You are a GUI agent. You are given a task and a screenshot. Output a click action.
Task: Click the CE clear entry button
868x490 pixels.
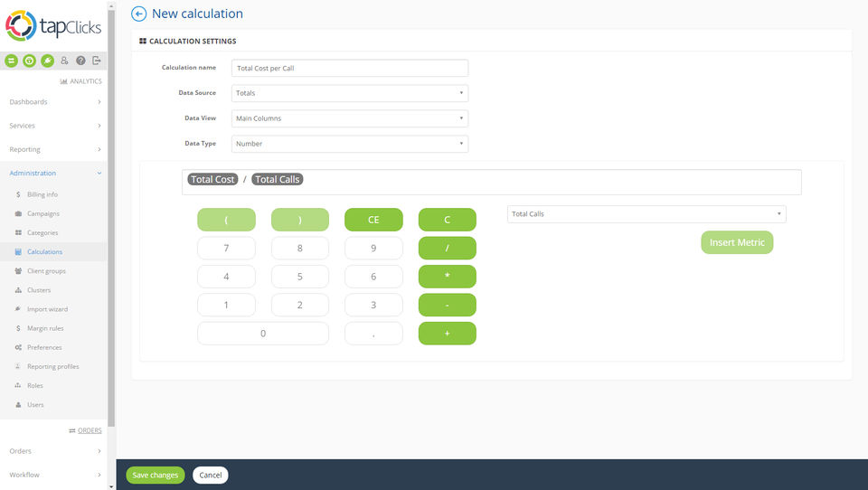373,220
